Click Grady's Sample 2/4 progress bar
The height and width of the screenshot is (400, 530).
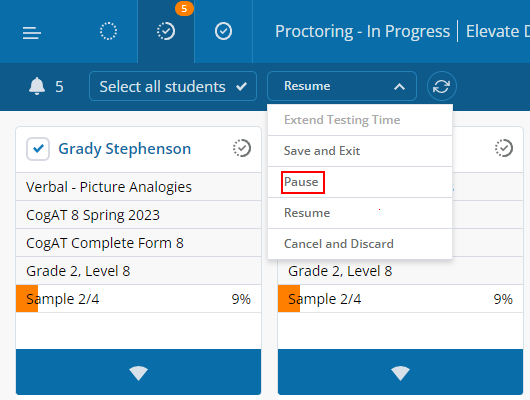pyautogui.click(x=138, y=299)
